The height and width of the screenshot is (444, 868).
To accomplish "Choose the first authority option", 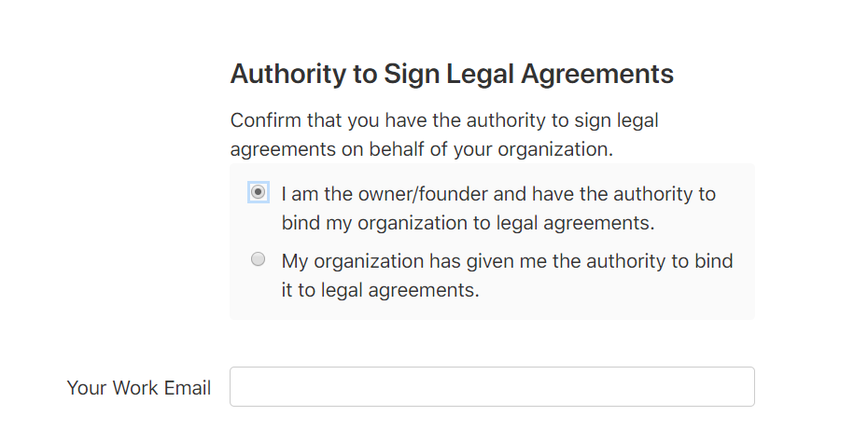I will 259,192.
